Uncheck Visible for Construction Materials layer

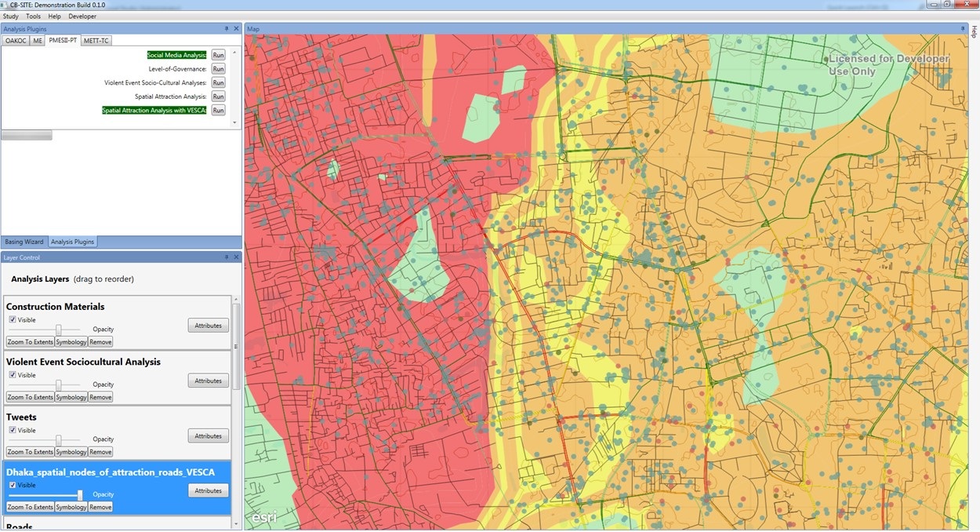[13, 320]
